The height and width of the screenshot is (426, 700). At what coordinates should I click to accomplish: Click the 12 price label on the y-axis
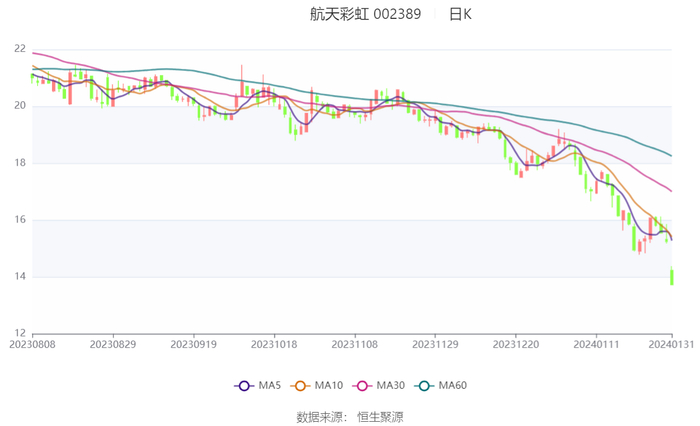click(20, 333)
